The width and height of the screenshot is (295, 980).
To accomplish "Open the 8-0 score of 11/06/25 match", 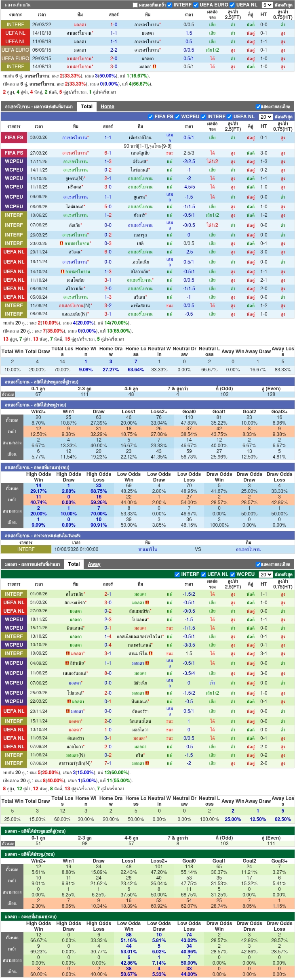I will [108, 673].
